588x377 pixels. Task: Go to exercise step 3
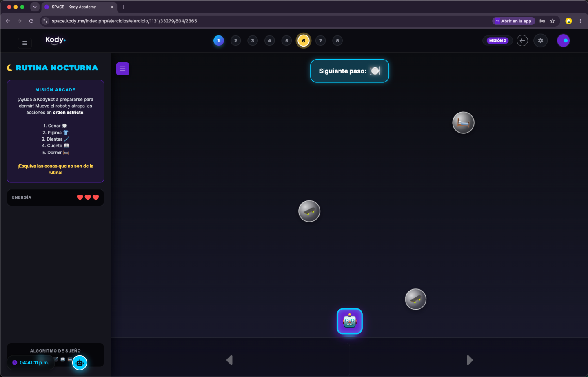(253, 40)
